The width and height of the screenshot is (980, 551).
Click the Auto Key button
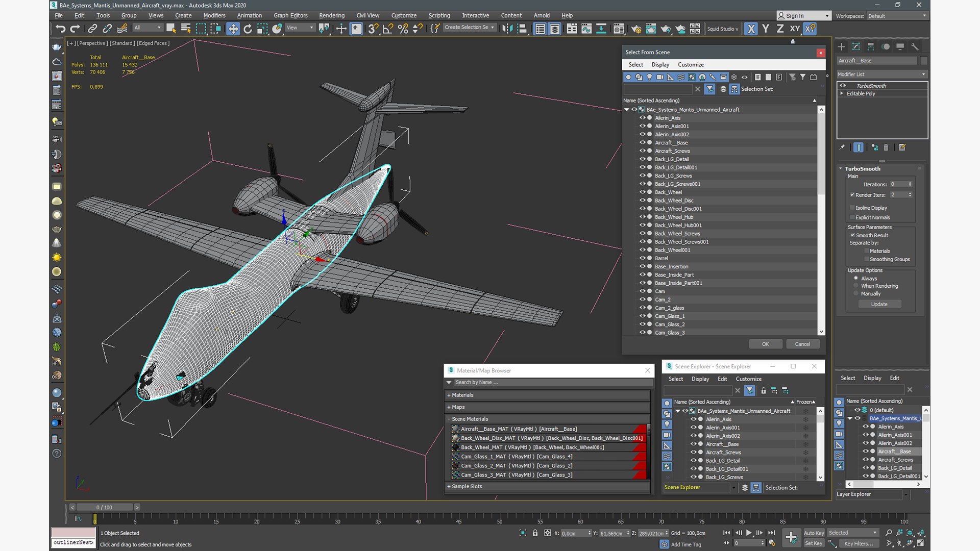814,533
